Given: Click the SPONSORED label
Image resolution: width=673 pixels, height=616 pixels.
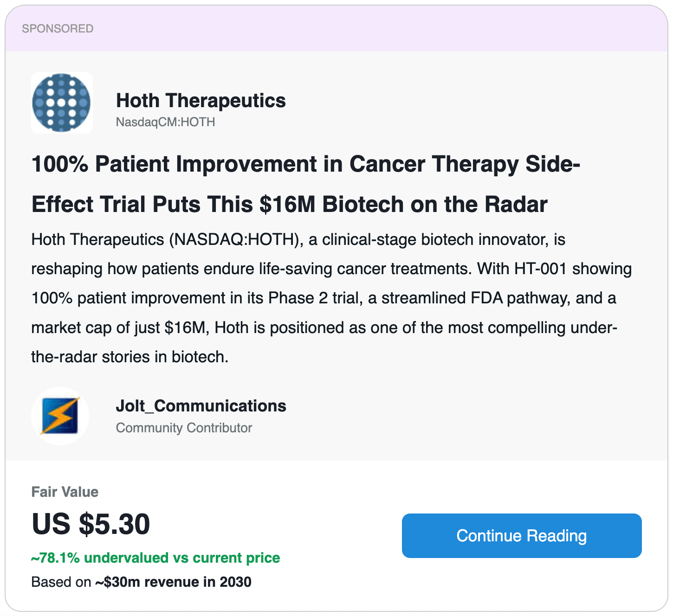Looking at the screenshot, I should [58, 29].
